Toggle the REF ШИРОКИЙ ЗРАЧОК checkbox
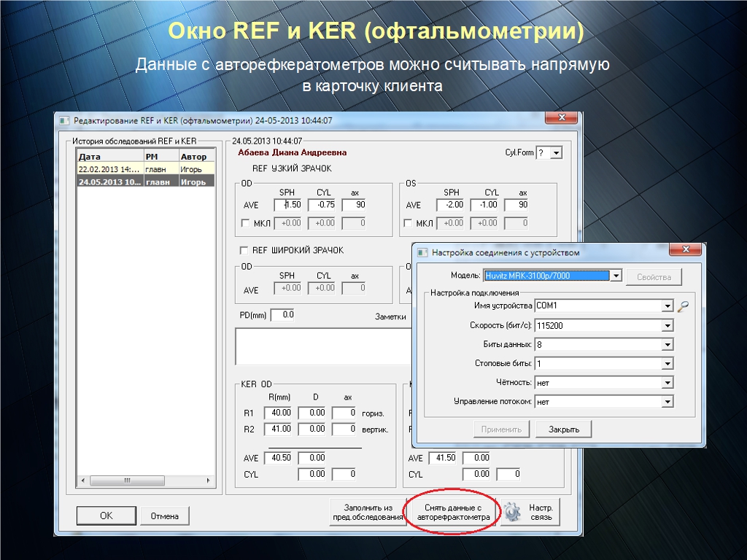 (x=244, y=250)
